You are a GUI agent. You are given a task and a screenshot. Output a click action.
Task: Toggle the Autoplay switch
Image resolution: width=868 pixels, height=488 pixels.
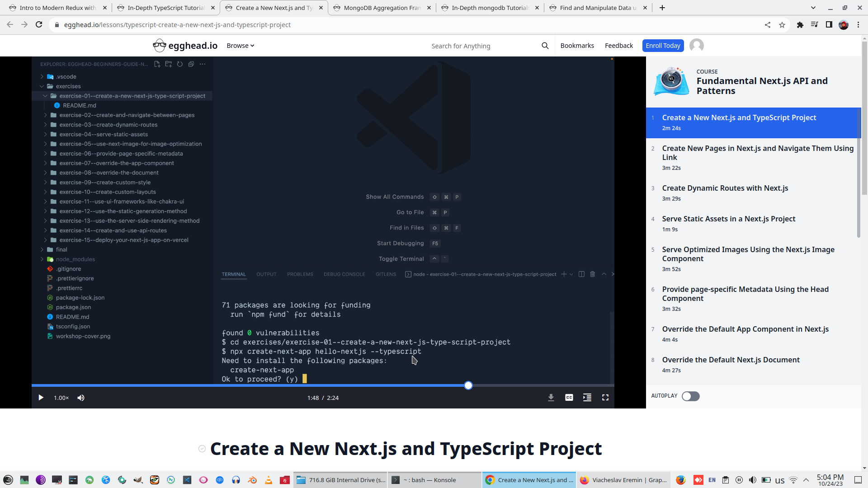(x=690, y=396)
